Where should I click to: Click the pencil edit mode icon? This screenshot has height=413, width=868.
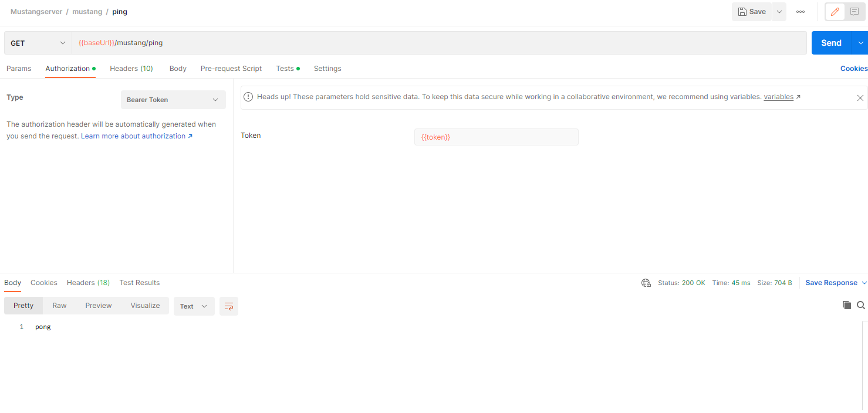(835, 12)
